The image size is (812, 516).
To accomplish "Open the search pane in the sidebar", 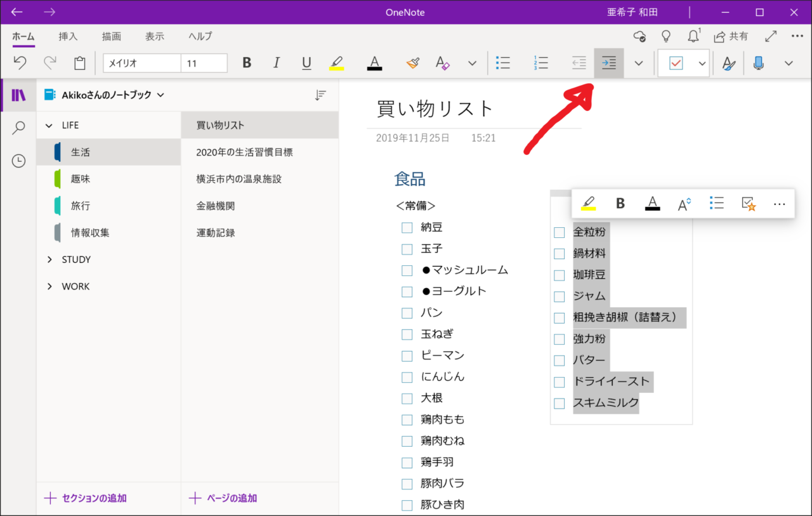I will tap(18, 128).
